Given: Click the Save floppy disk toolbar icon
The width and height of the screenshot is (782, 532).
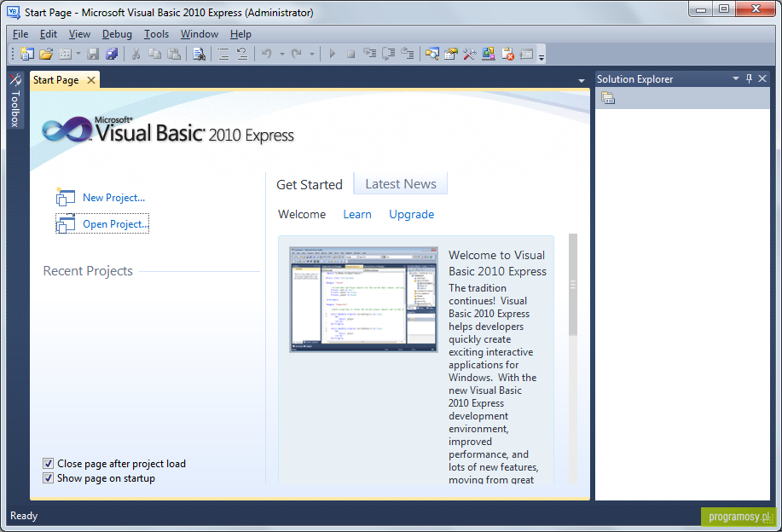Looking at the screenshot, I should pyautogui.click(x=93, y=54).
